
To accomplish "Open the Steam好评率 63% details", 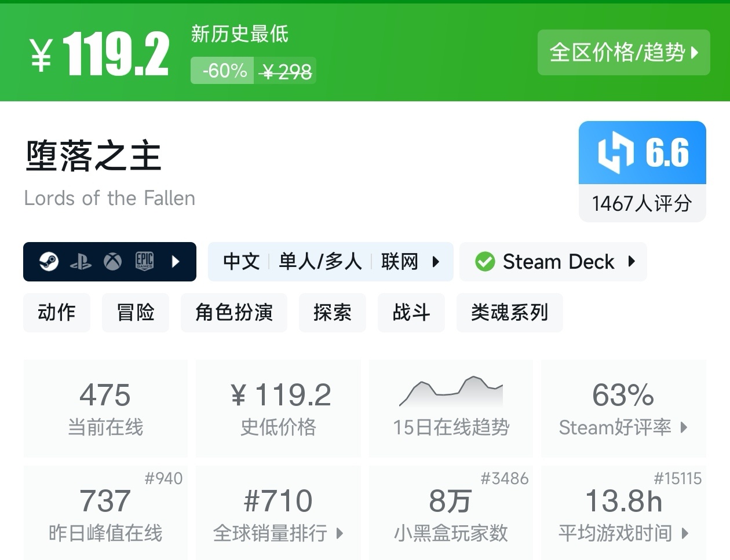I will tap(623, 408).
